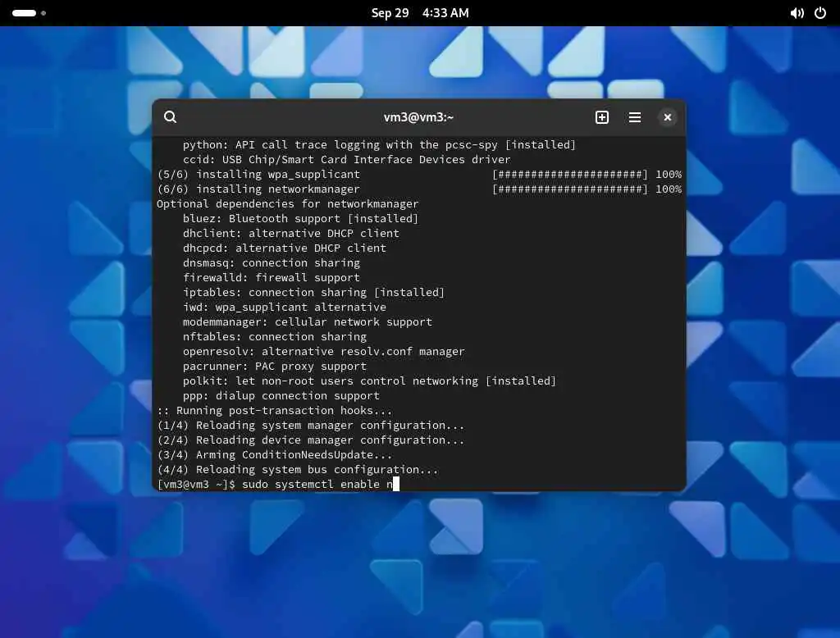Click "(3/4) Arming ConditionNeedsUpdate..." line
The height and width of the screenshot is (638, 840).
pyautogui.click(x=275, y=455)
